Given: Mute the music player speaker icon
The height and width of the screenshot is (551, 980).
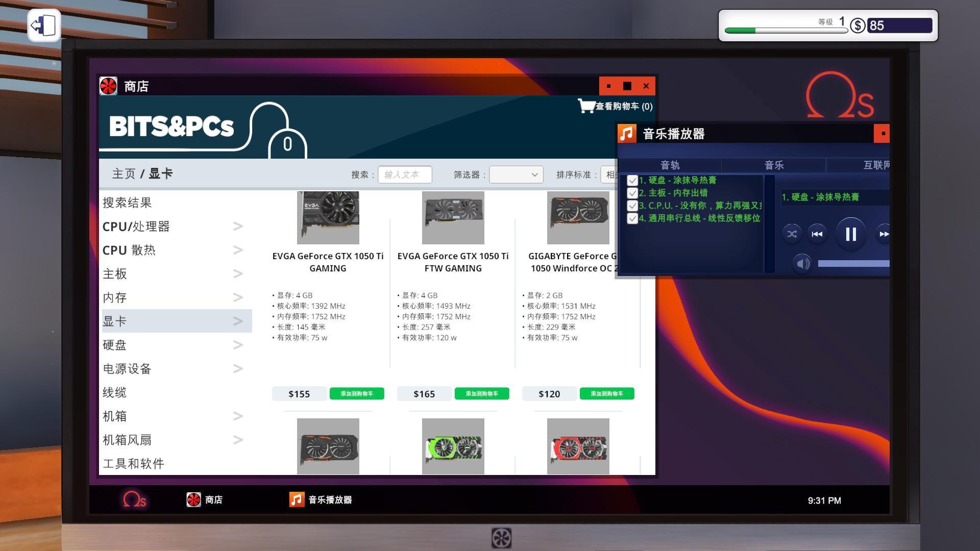Looking at the screenshot, I should [802, 263].
